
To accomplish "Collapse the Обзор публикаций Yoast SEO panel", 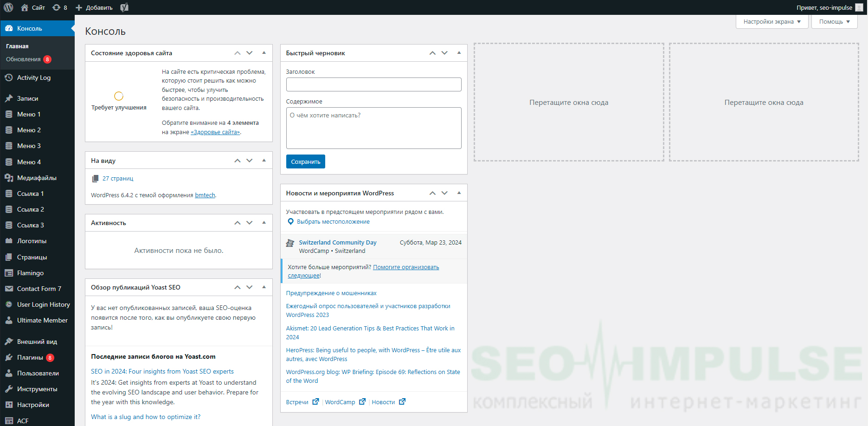I will pyautogui.click(x=264, y=287).
